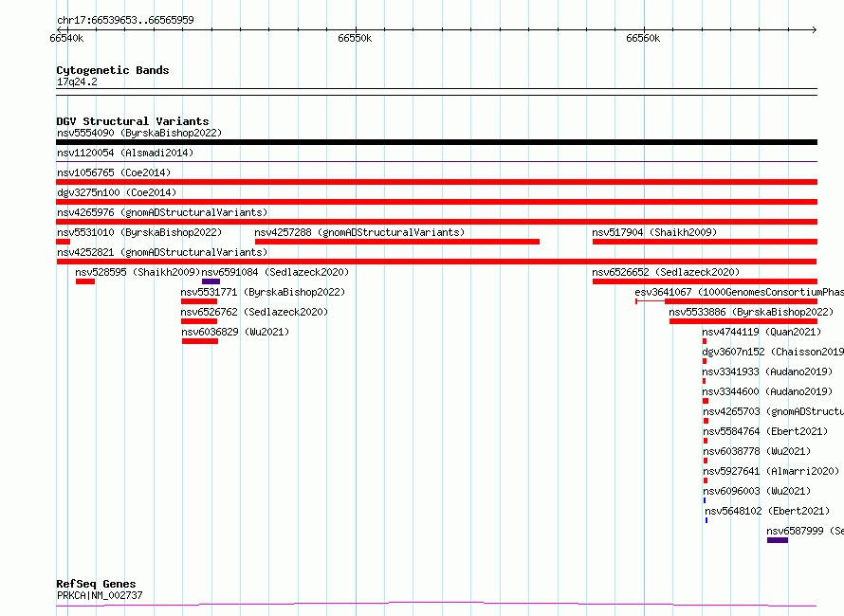Viewport: 844px width, 616px height.
Task: Open dgv3607n152 (Chaisson2019) variant
Action: (x=773, y=352)
